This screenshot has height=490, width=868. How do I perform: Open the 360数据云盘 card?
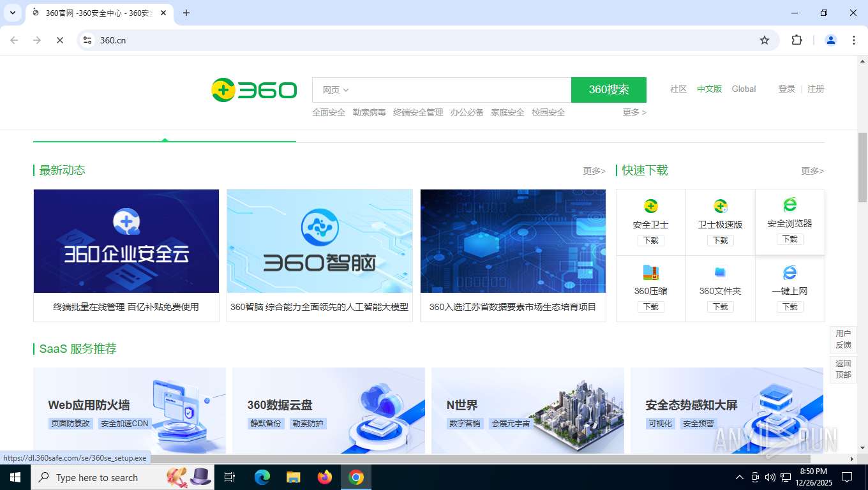click(329, 410)
